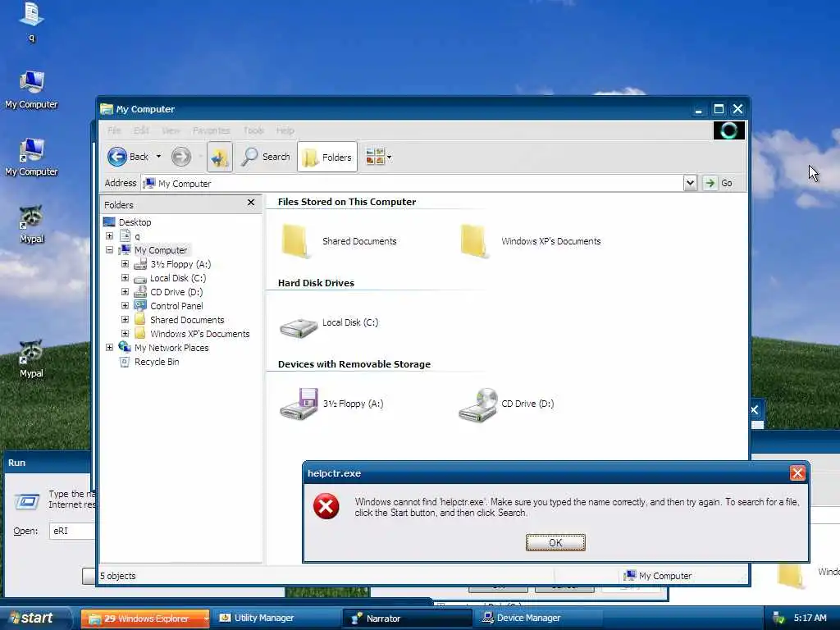Select top My Computer desktop icon
The image size is (840, 630).
pyautogui.click(x=32, y=83)
